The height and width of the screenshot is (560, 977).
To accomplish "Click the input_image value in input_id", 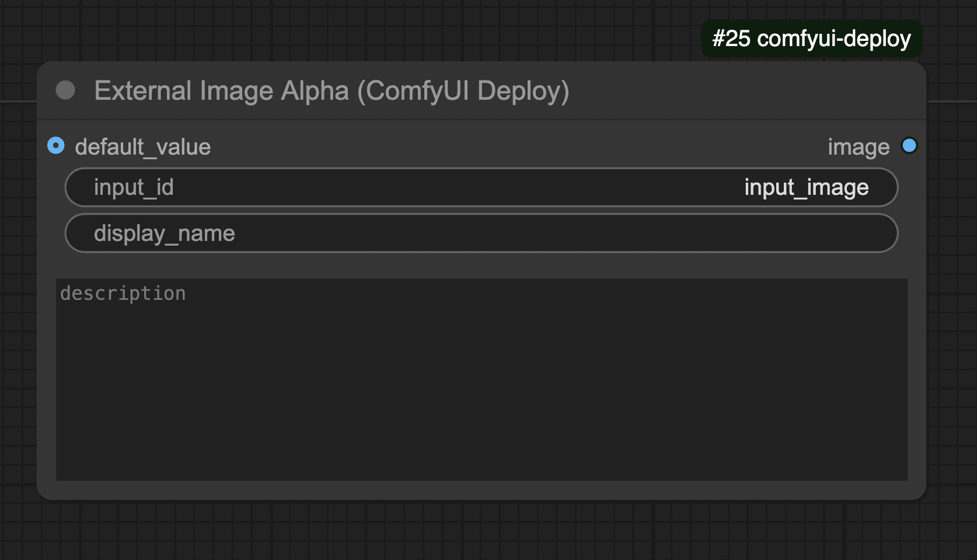I will 807,187.
